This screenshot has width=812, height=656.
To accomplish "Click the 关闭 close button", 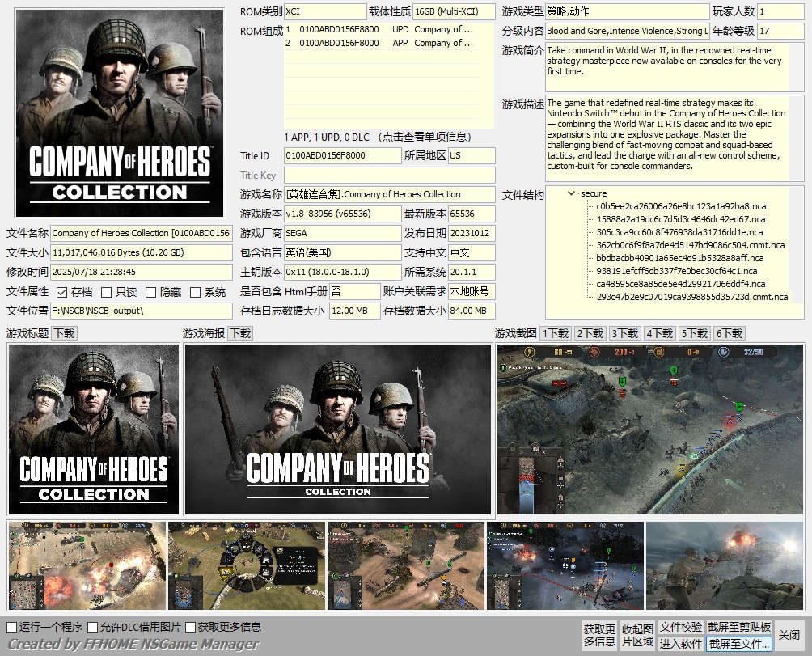I will (789, 635).
